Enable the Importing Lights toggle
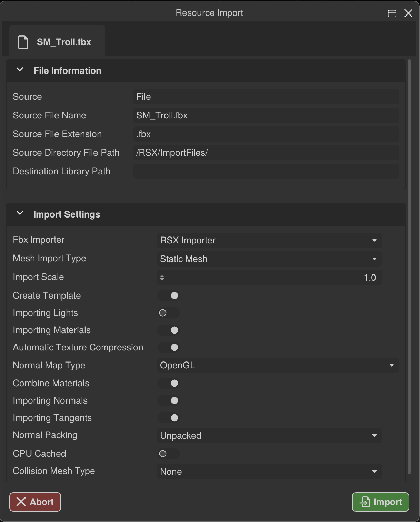This screenshot has height=522, width=420. [x=169, y=313]
